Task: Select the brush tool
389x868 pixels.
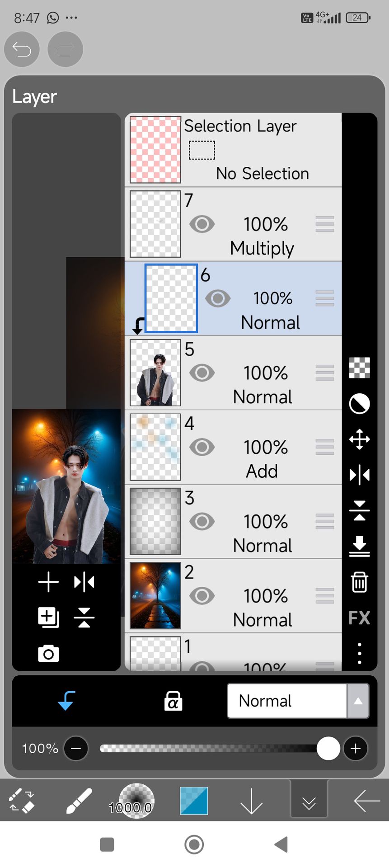Action: (x=79, y=801)
